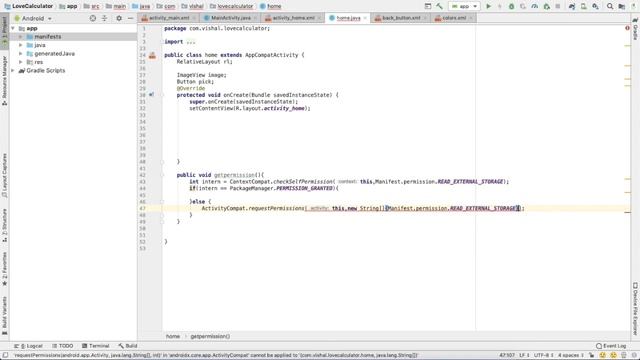Expand the java folder in project tree
This screenshot has height=360, width=640.
[20, 45]
